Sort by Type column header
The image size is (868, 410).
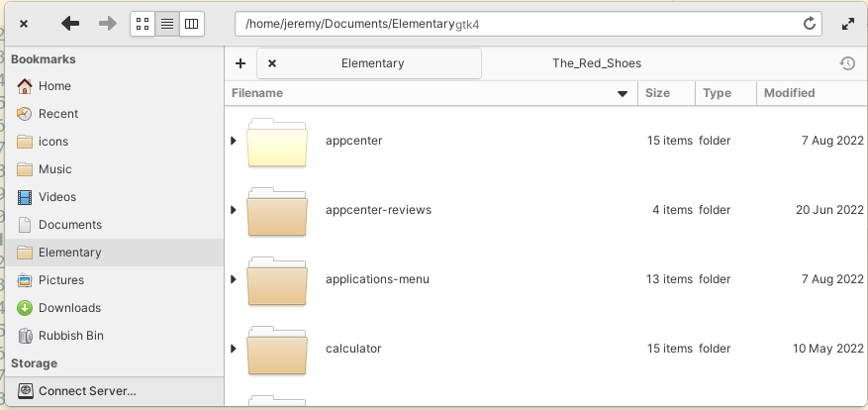coord(725,93)
